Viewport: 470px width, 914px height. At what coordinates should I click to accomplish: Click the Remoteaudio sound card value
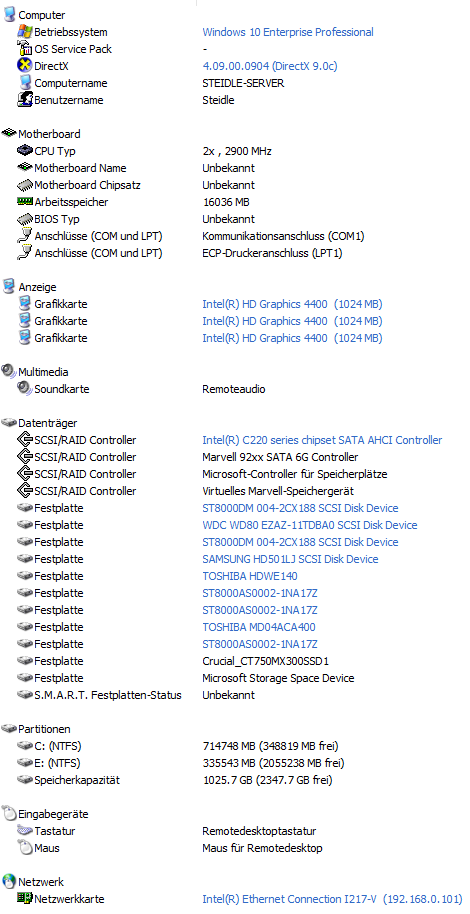coord(234,389)
